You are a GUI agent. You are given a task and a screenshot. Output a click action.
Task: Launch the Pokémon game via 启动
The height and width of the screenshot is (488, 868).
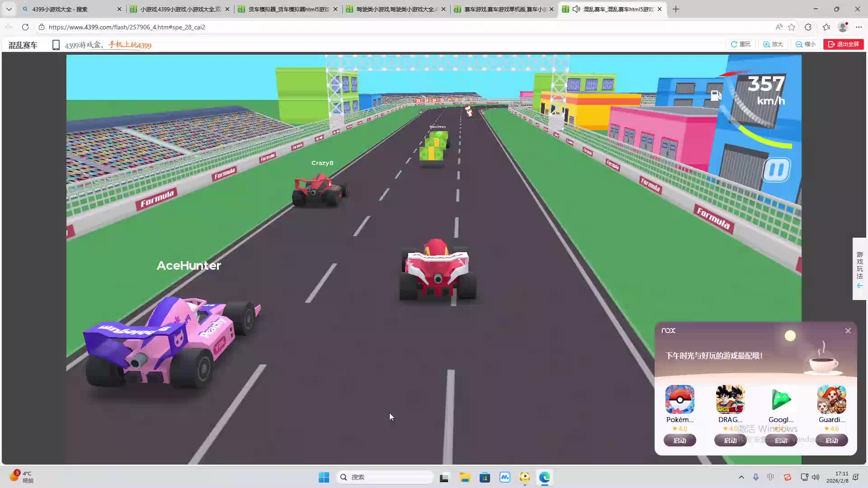click(x=679, y=440)
